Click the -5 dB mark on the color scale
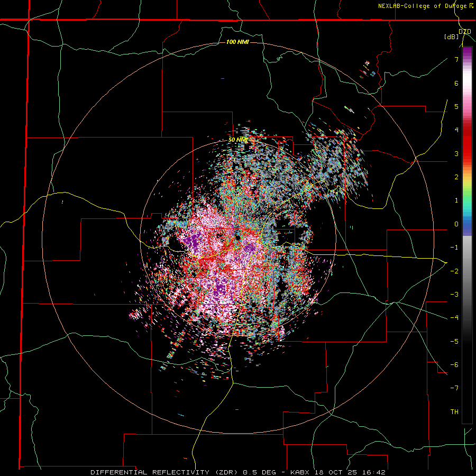 point(454,341)
